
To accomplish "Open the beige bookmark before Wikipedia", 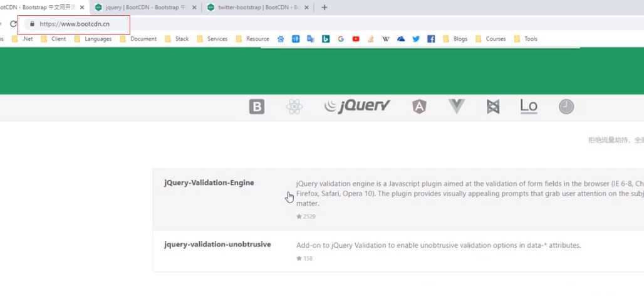I will pyautogui.click(x=371, y=39).
